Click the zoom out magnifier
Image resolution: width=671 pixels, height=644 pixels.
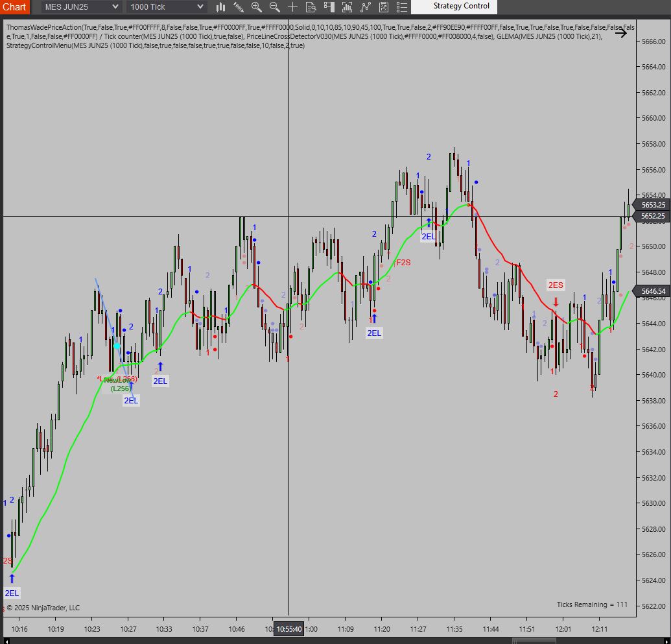pos(274,7)
